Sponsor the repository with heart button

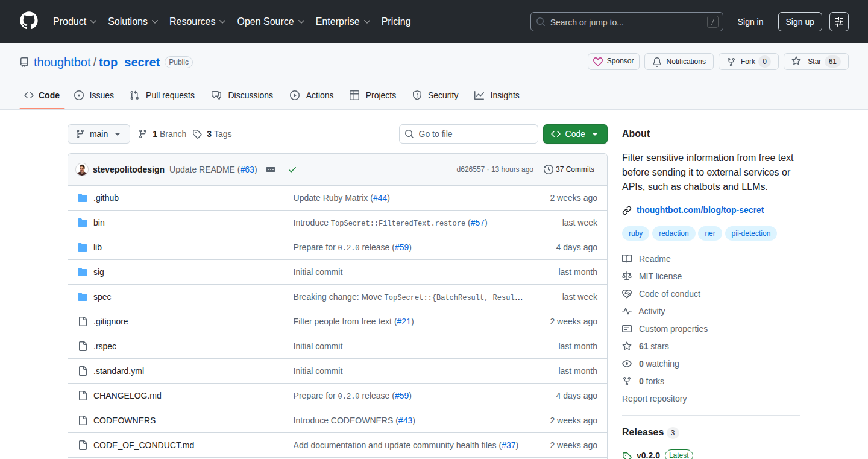[614, 62]
